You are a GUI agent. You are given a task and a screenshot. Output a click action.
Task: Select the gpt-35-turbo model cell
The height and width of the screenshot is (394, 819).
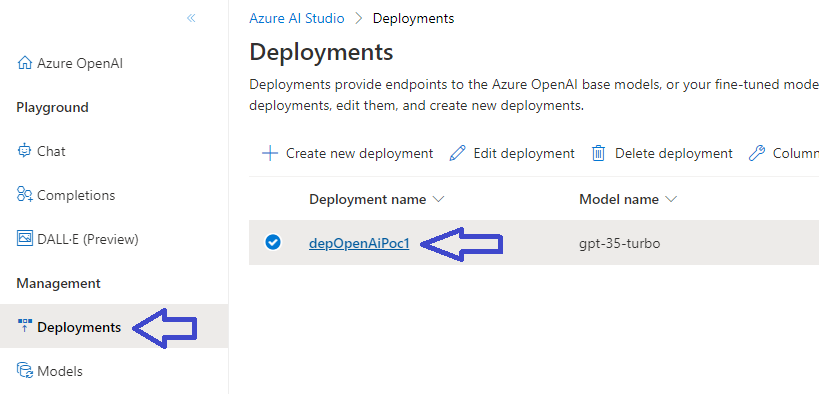pyautogui.click(x=619, y=244)
